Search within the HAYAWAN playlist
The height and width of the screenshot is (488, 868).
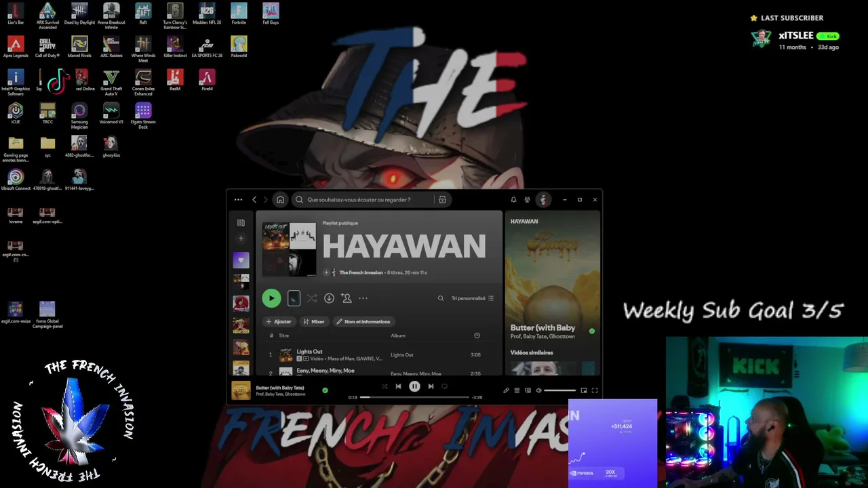coord(441,298)
